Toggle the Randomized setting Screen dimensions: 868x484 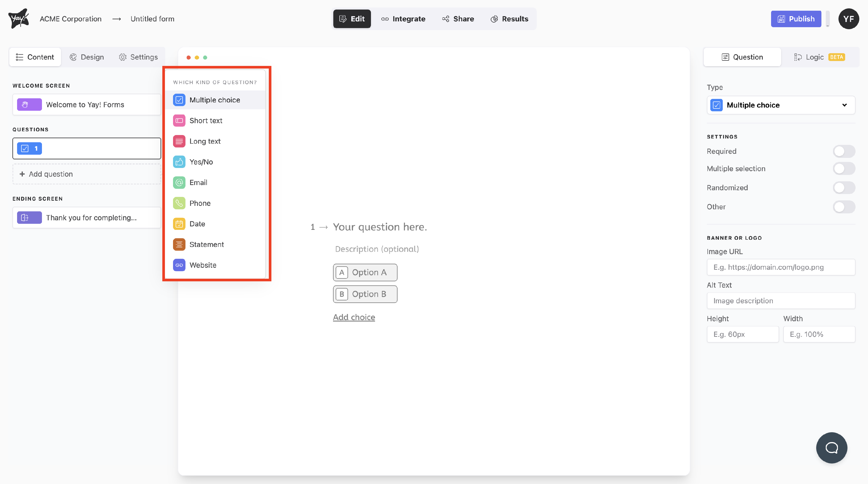pyautogui.click(x=843, y=188)
